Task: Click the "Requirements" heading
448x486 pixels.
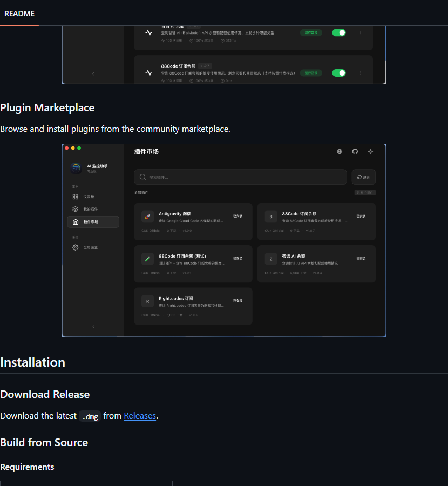Action: pos(28,467)
